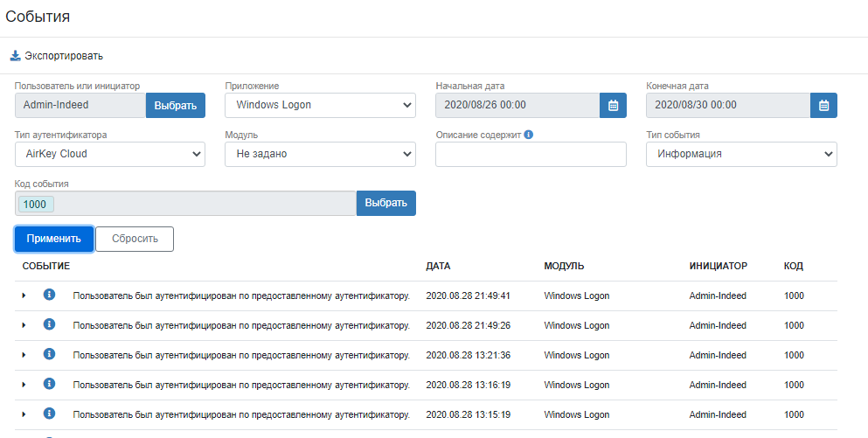
Task: Click info icon on 21:49:26 event row
Action: [49, 325]
